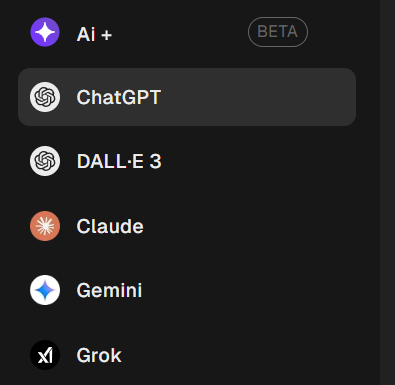The image size is (395, 385).
Task: Click the plus sign in Ai + label
Action: [106, 35]
